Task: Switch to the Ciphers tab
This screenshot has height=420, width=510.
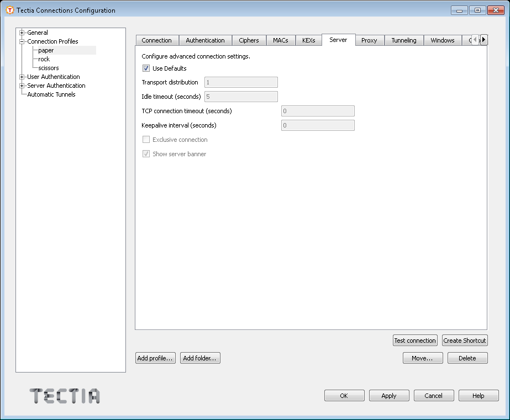Action: [249, 40]
